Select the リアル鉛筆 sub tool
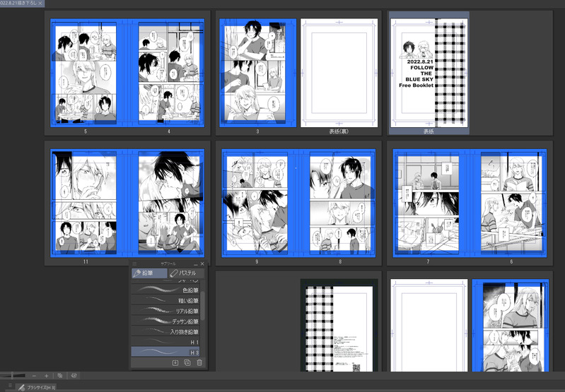The height and width of the screenshot is (392, 565). 165,311
